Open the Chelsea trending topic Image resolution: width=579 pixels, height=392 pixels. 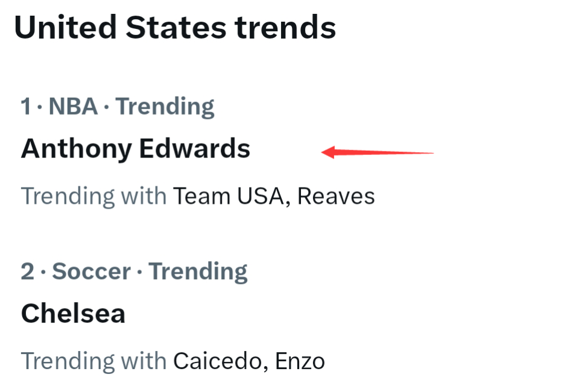[x=73, y=314]
